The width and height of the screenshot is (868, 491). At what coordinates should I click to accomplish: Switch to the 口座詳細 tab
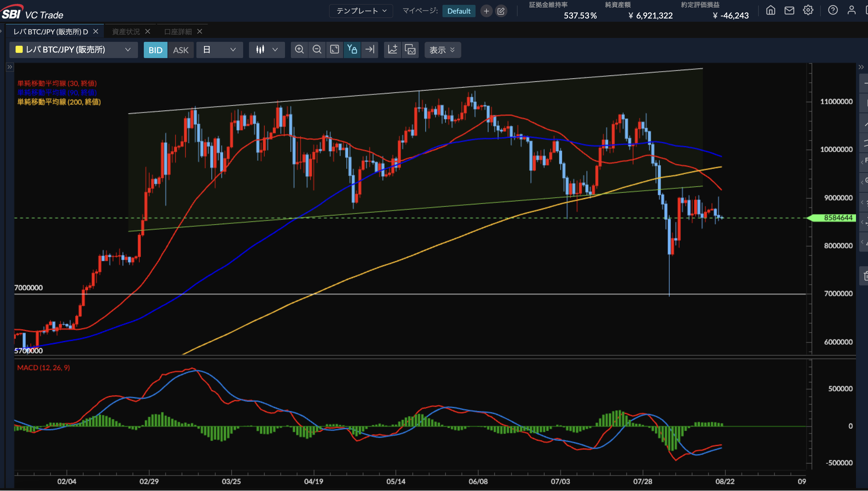[x=178, y=32]
